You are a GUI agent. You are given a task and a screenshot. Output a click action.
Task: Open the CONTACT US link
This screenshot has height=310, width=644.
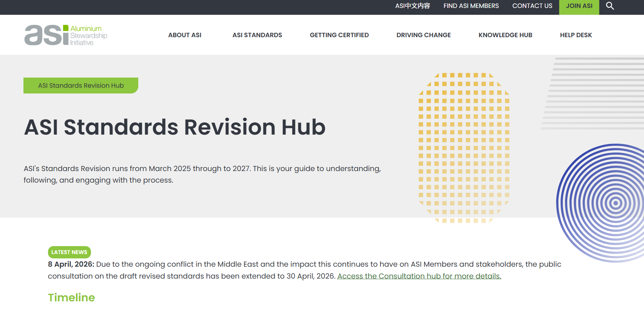click(x=532, y=6)
